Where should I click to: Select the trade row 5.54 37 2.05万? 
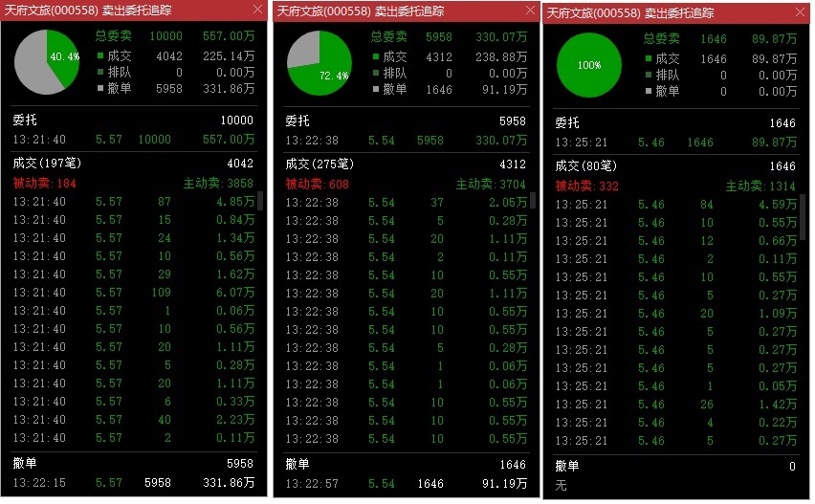pos(407,203)
